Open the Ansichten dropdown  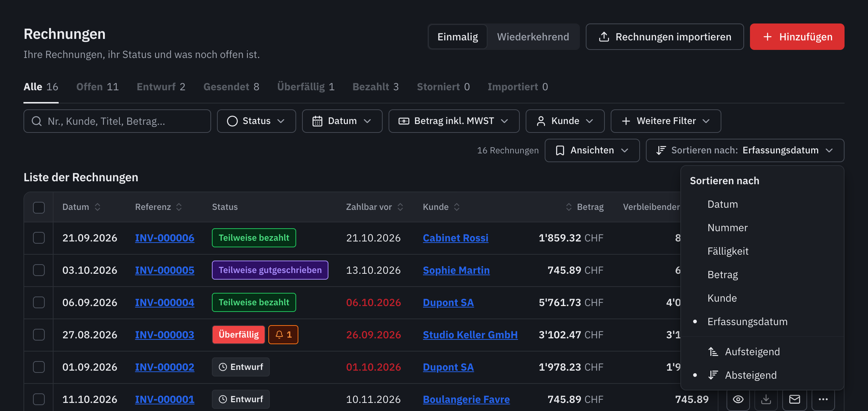[x=592, y=150]
